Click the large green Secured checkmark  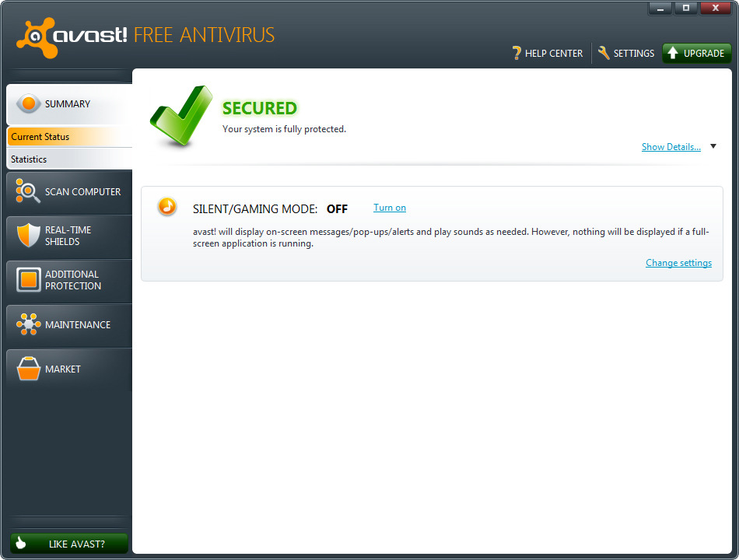click(x=180, y=117)
